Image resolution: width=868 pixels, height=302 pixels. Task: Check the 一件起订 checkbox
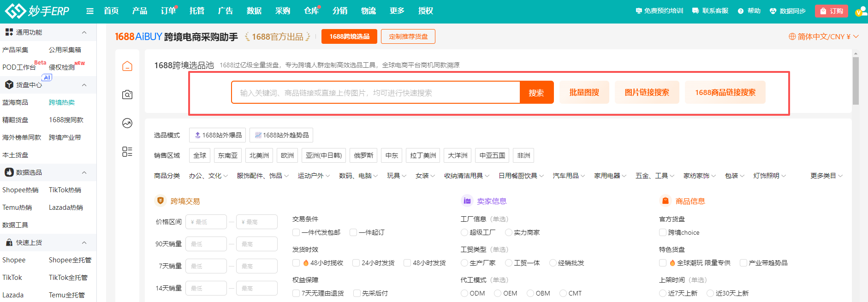[353, 232]
